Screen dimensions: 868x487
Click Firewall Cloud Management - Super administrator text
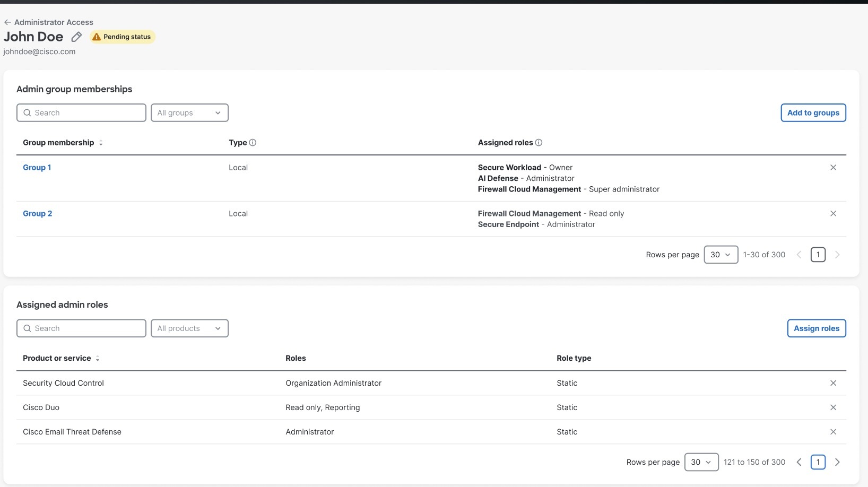coord(569,189)
